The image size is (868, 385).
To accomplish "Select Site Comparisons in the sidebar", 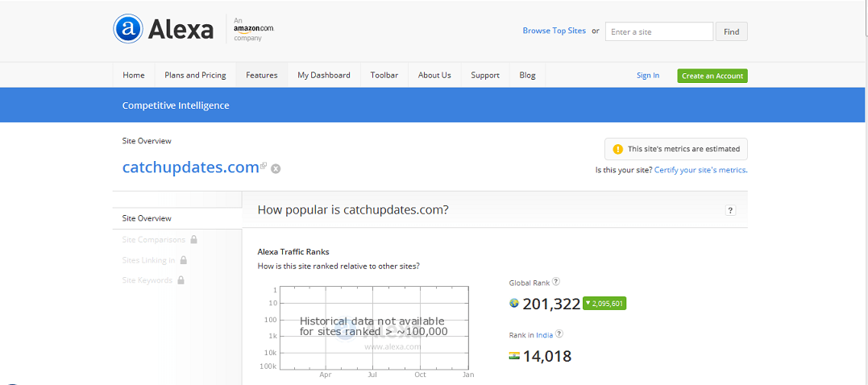I will (154, 239).
